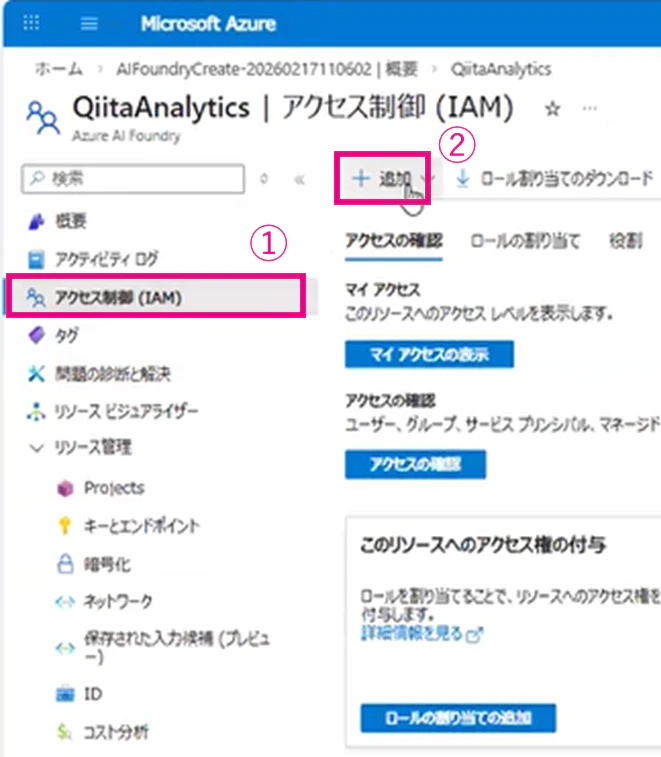Favorite this page with the star icon
This screenshot has width=661, height=757.
click(x=552, y=109)
